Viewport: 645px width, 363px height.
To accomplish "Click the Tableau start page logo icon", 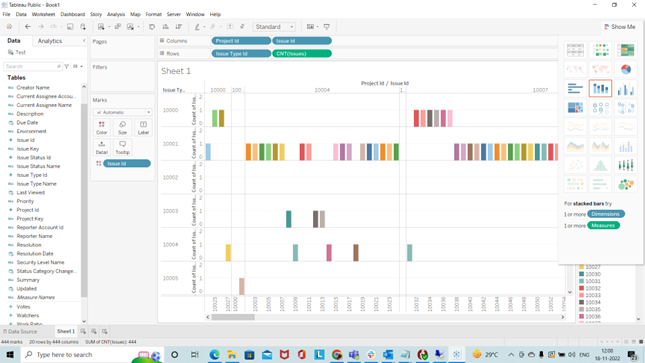I will pyautogui.click(x=9, y=27).
